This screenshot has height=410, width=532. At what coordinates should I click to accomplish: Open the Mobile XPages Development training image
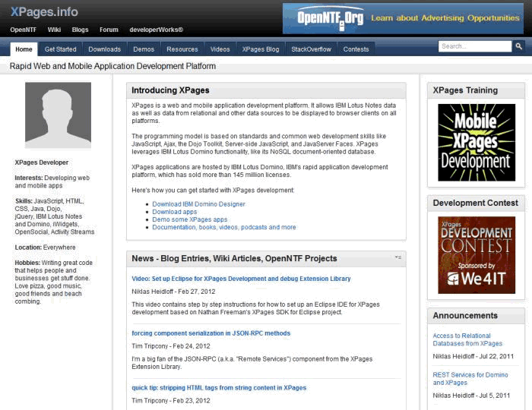pos(477,142)
